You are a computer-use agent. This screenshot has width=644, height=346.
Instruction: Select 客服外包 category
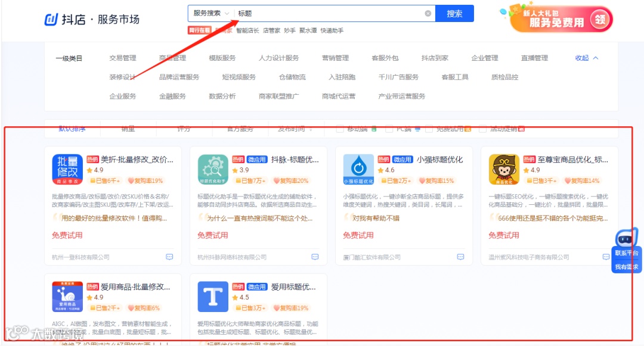point(385,58)
